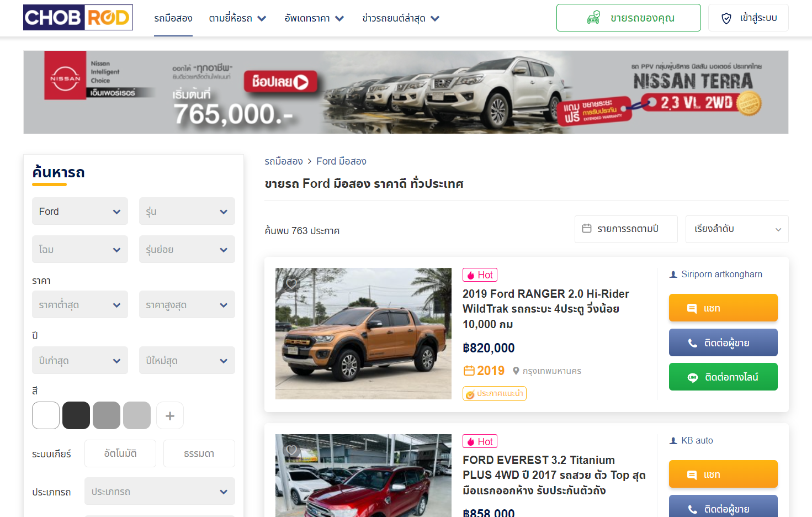Click the Nissan Terra banner advertisement

[x=406, y=92]
